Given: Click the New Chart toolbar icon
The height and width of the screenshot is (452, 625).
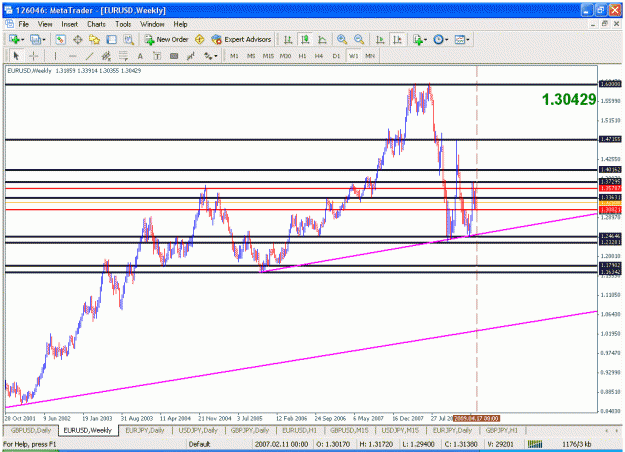Looking at the screenshot, I should pyautogui.click(x=14, y=39).
